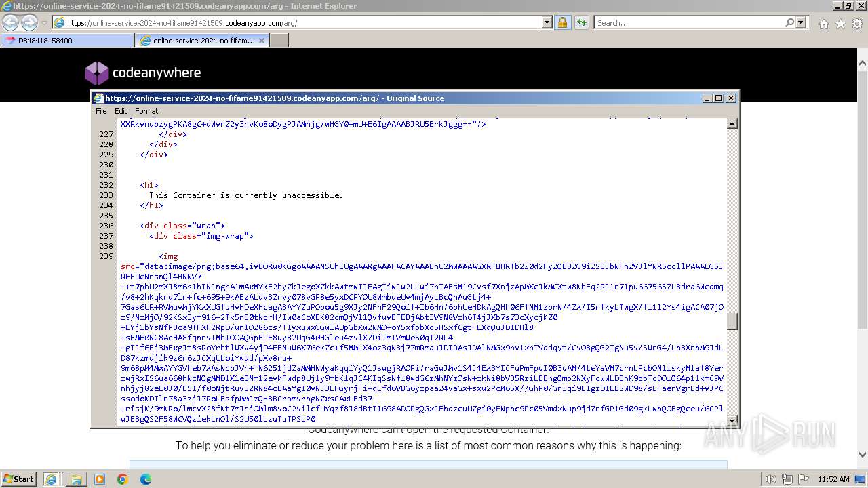Close the Original Source window
Image resolution: width=868 pixels, height=488 pixels.
coord(731,98)
